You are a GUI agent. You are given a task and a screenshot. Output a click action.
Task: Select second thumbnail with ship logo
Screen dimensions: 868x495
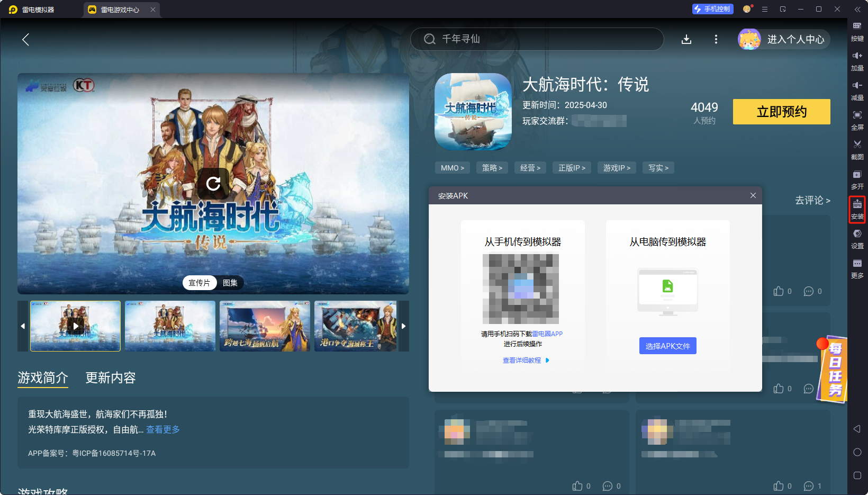[170, 326]
